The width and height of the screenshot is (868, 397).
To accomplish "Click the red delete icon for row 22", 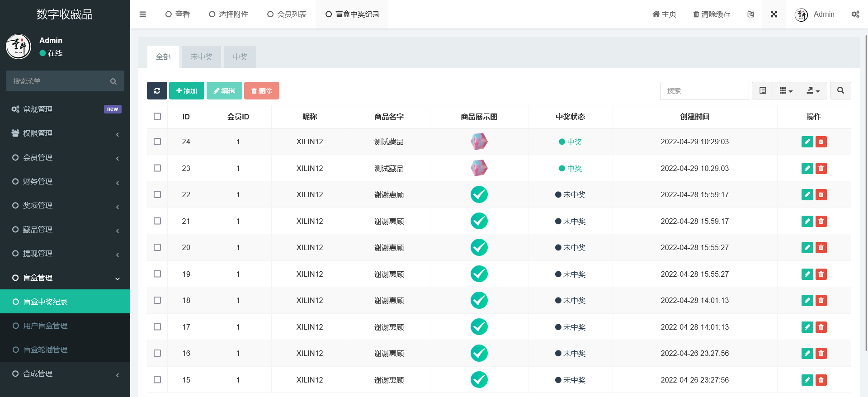I will (821, 195).
